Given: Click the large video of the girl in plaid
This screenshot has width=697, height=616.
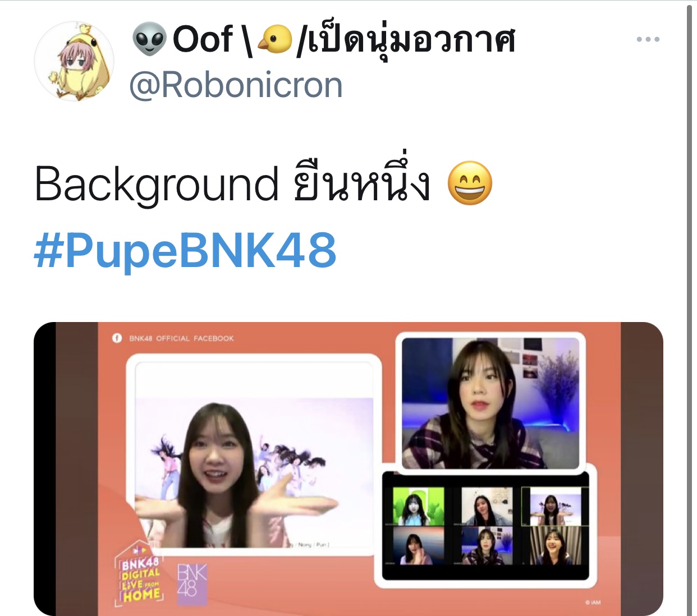Looking at the screenshot, I should (x=490, y=403).
